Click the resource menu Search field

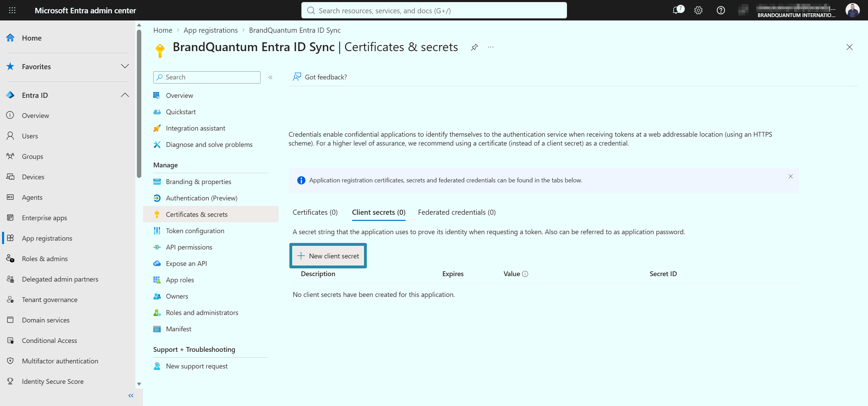point(207,77)
